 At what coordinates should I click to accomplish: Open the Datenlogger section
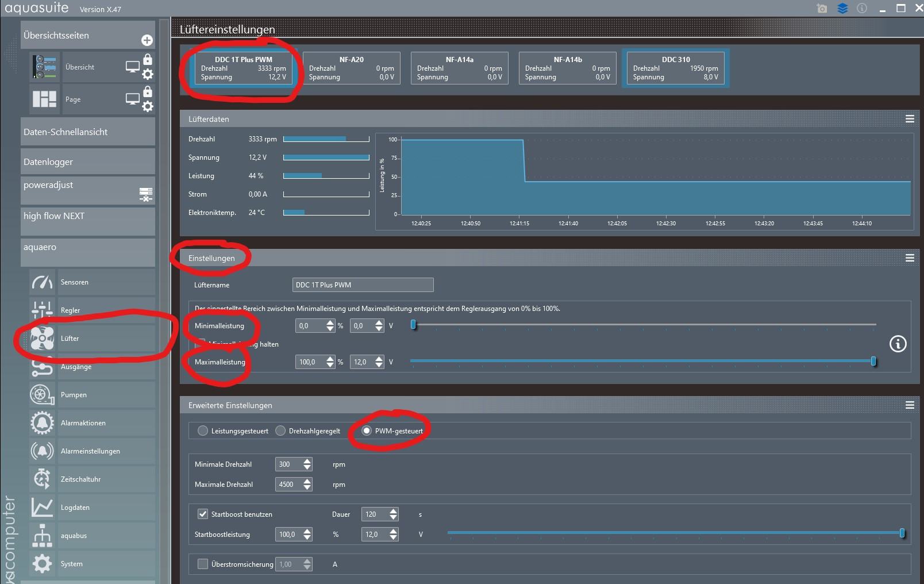[x=88, y=162]
